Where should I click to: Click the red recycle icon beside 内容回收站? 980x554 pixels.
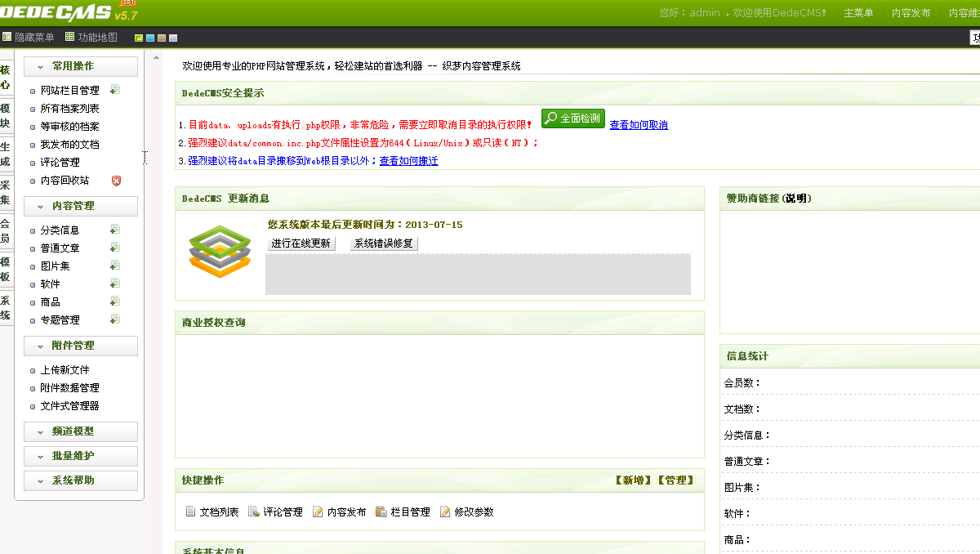[x=116, y=181]
